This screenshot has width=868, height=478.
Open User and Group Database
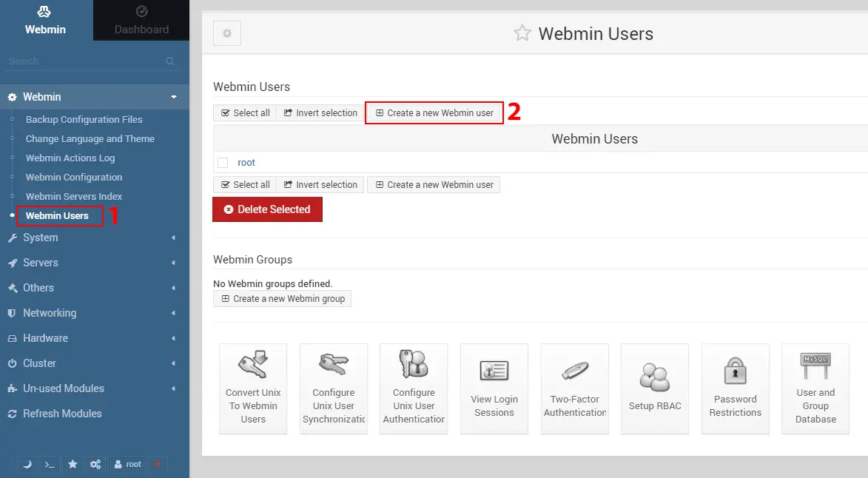click(815, 388)
